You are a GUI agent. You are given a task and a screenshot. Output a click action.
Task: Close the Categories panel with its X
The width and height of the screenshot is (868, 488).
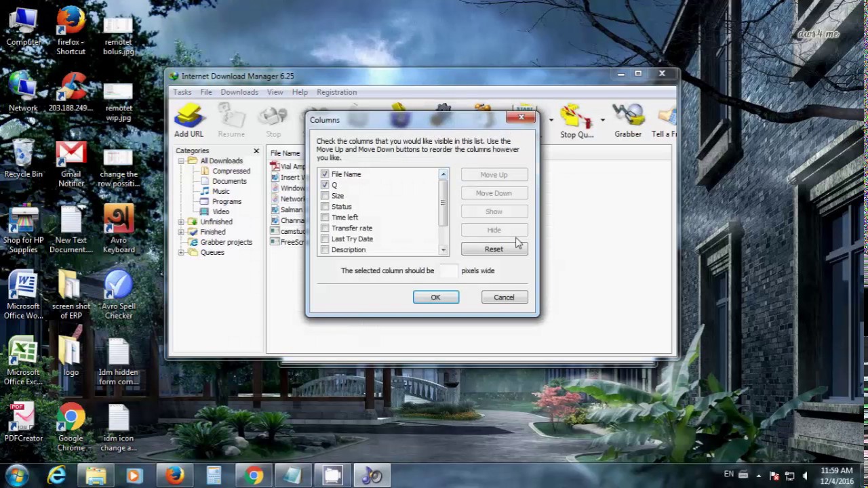(x=256, y=150)
